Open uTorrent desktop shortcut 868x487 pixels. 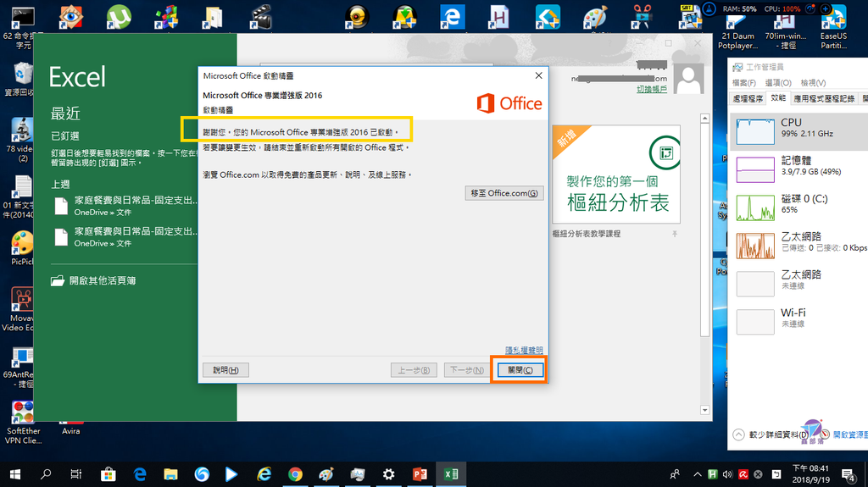[x=119, y=17]
